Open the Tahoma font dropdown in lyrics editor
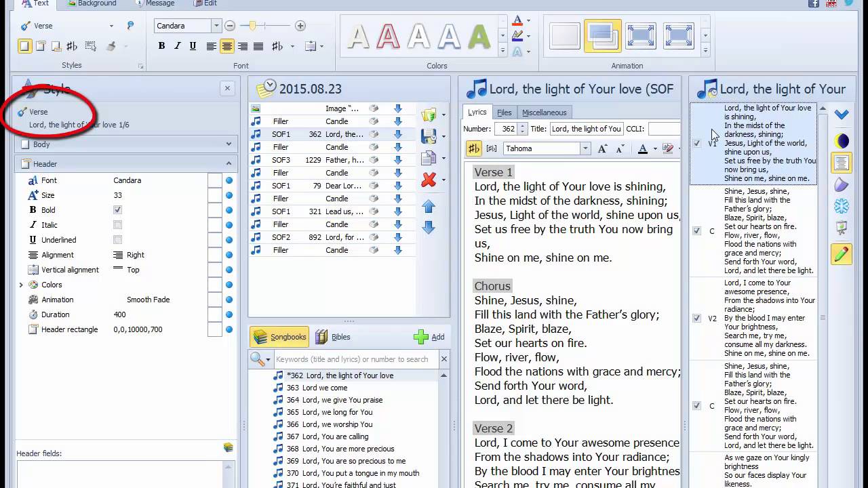868x488 pixels. [x=585, y=148]
